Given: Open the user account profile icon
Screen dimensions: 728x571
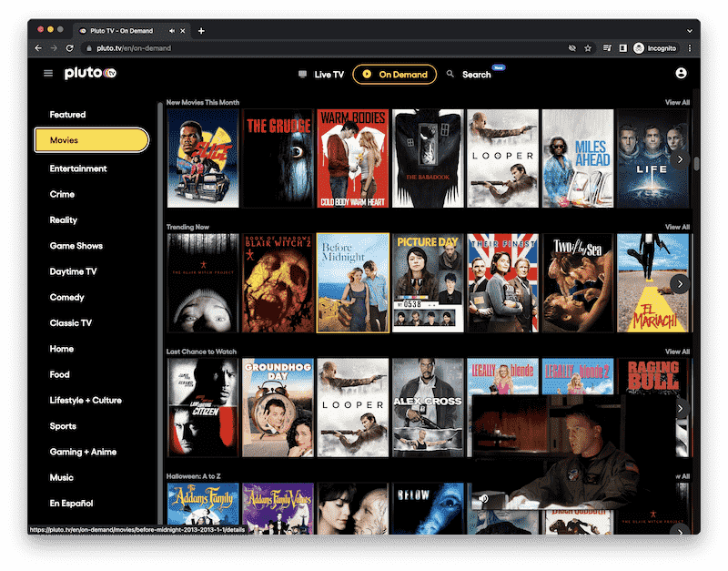Looking at the screenshot, I should tap(681, 74).
